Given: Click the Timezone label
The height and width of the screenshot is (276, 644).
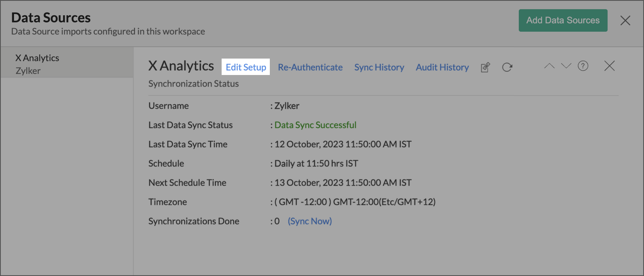Looking at the screenshot, I should coord(168,202).
